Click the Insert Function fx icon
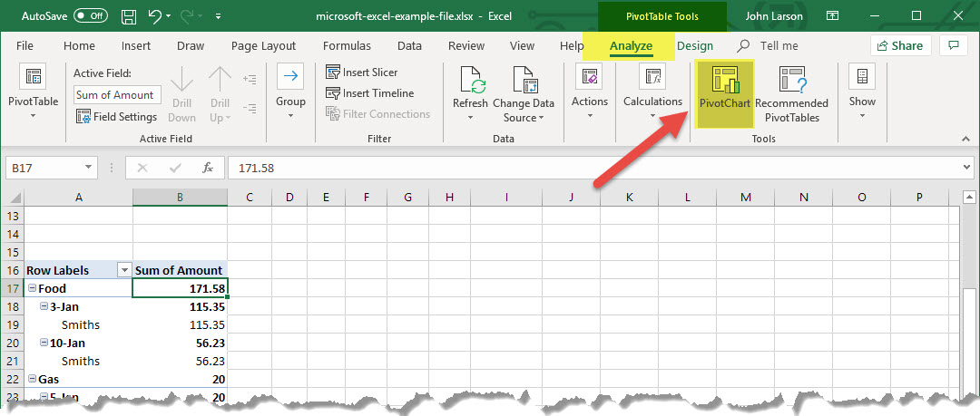The image size is (980, 416). pos(208,168)
